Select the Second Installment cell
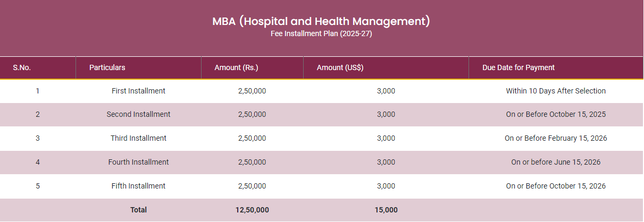The width and height of the screenshot is (644, 222). (138, 114)
